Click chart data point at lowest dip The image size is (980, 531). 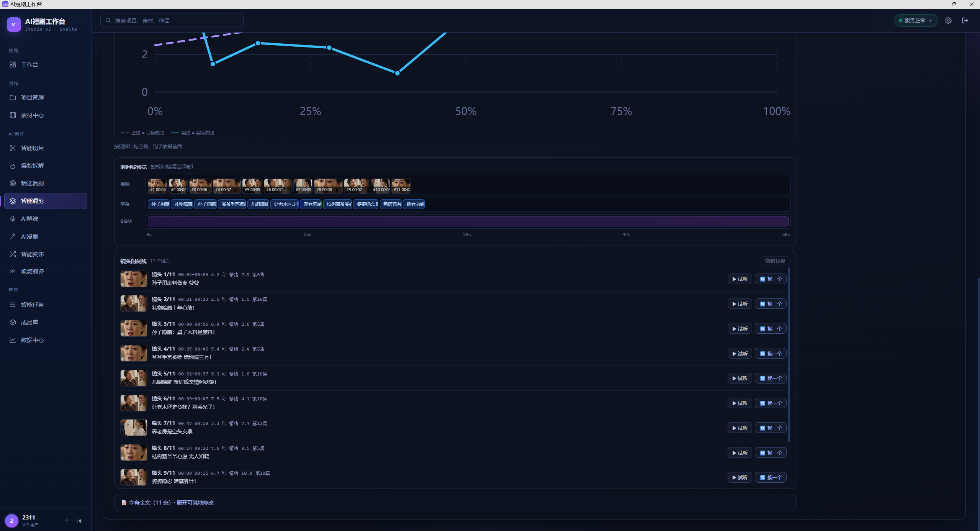pyautogui.click(x=397, y=73)
